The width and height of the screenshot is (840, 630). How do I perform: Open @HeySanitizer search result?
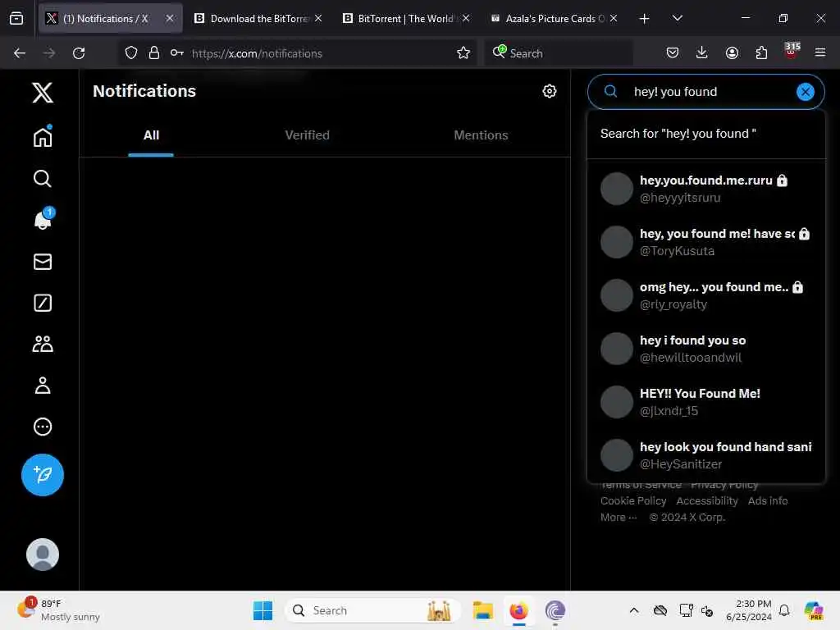(705, 455)
